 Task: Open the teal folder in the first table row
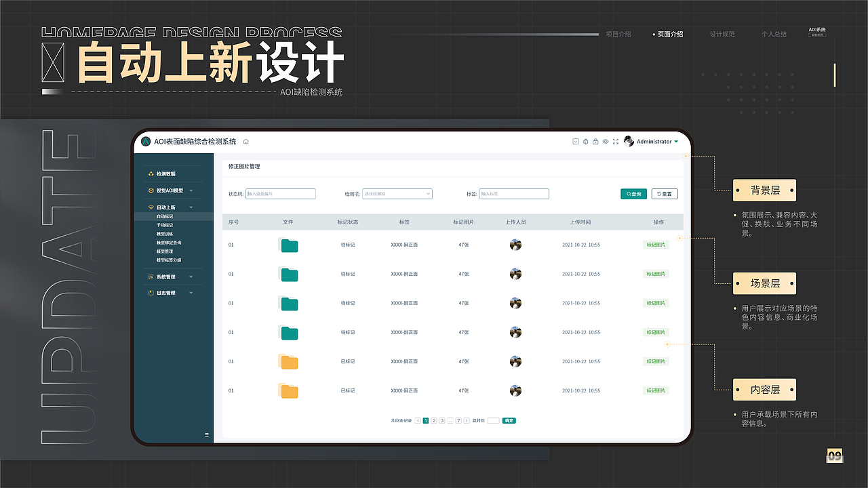[289, 245]
